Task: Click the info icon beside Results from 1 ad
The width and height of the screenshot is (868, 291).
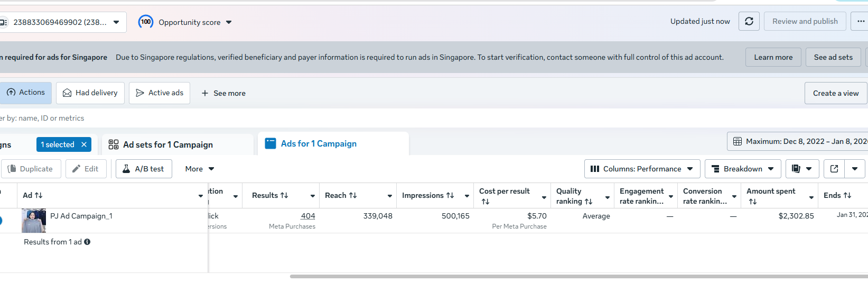Action: (x=87, y=242)
